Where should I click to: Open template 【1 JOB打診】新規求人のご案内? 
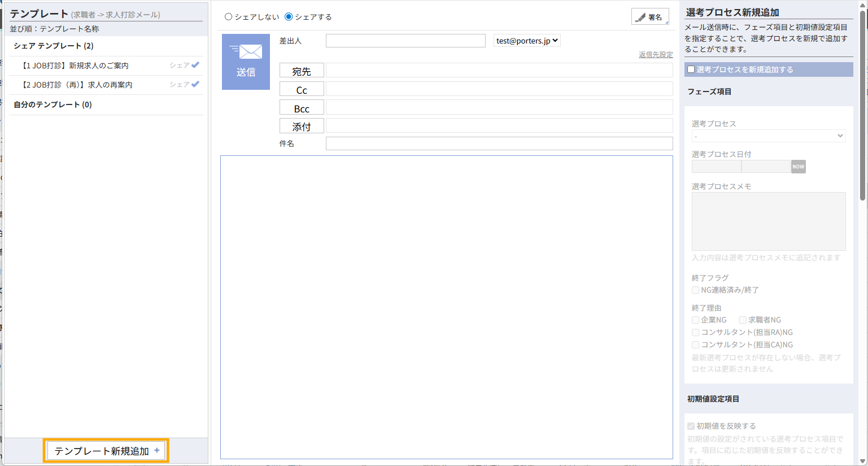coord(75,66)
